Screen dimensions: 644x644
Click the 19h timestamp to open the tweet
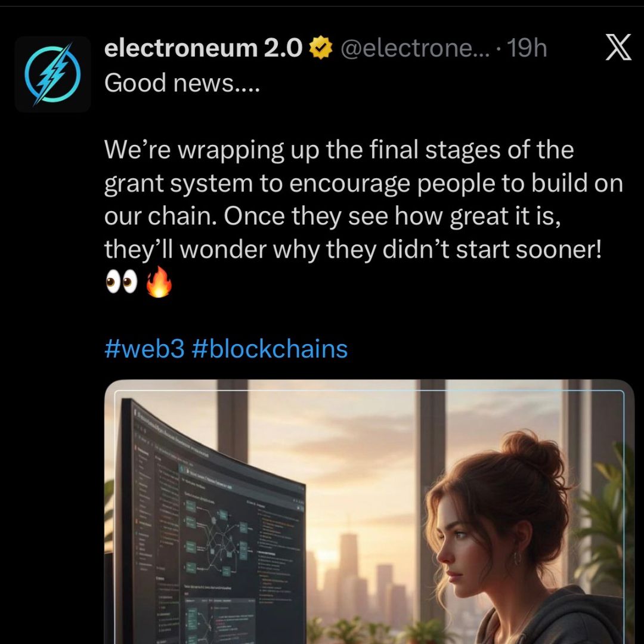tap(527, 48)
